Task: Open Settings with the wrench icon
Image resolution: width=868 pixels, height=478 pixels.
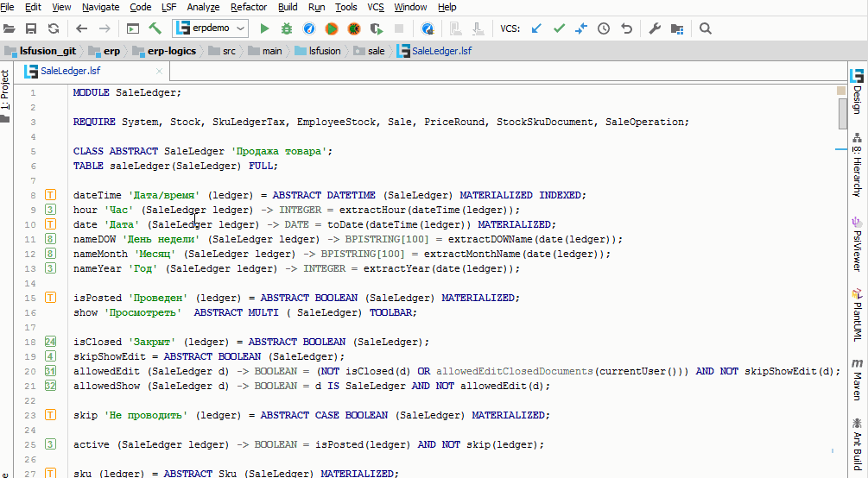Action: [655, 28]
